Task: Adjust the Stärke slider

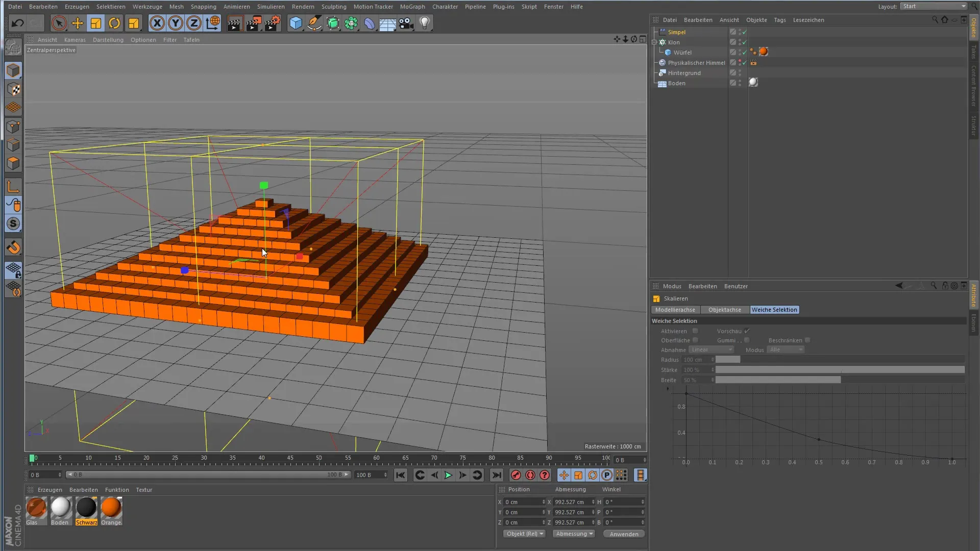Action: (840, 370)
